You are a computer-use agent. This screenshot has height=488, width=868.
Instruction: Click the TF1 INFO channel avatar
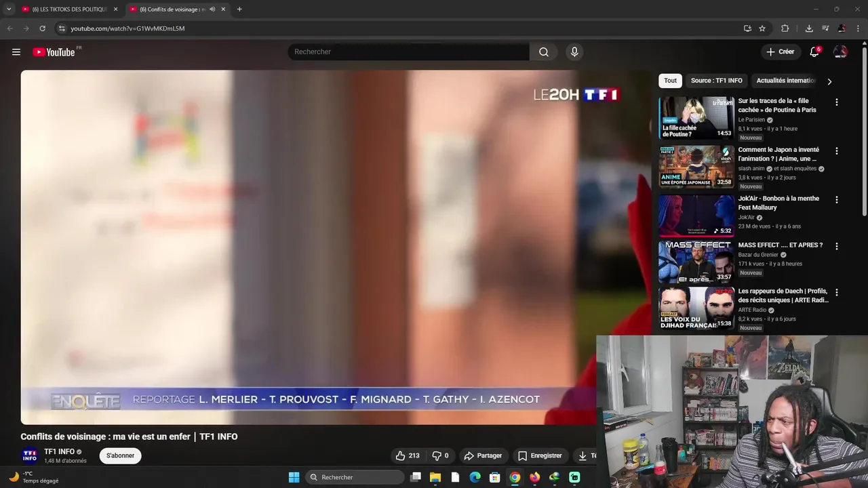click(30, 455)
